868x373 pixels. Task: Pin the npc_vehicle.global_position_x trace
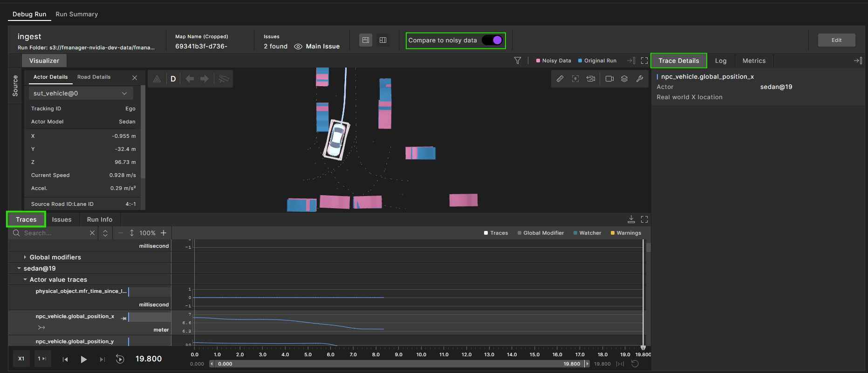(x=123, y=318)
